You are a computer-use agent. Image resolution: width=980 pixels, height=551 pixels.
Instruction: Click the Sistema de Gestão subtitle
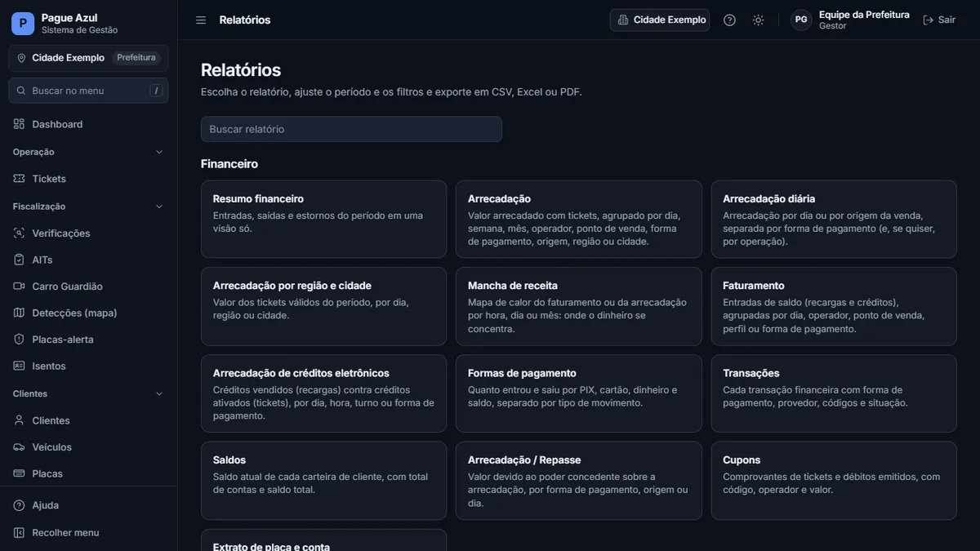coord(80,30)
